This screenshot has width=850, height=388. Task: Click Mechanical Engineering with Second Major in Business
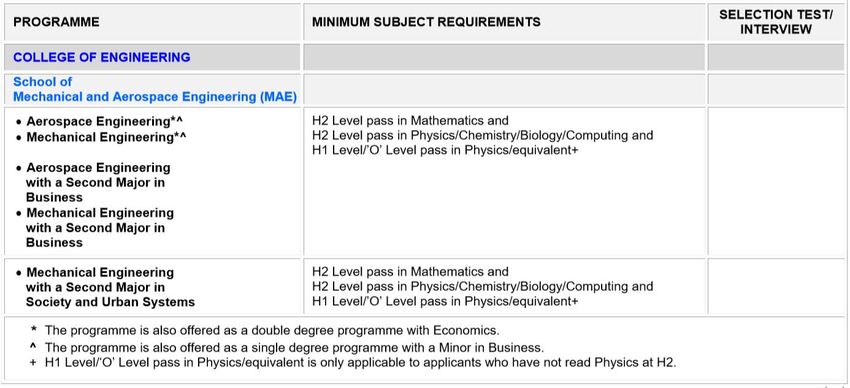coord(95,228)
